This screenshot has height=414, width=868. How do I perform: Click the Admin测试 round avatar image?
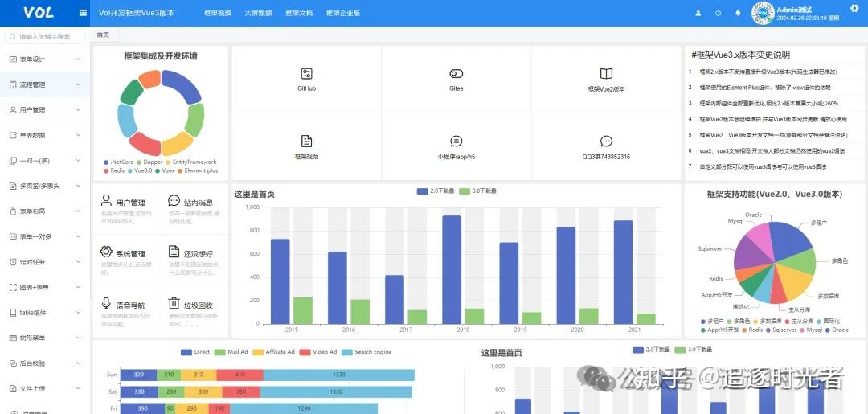coord(762,14)
